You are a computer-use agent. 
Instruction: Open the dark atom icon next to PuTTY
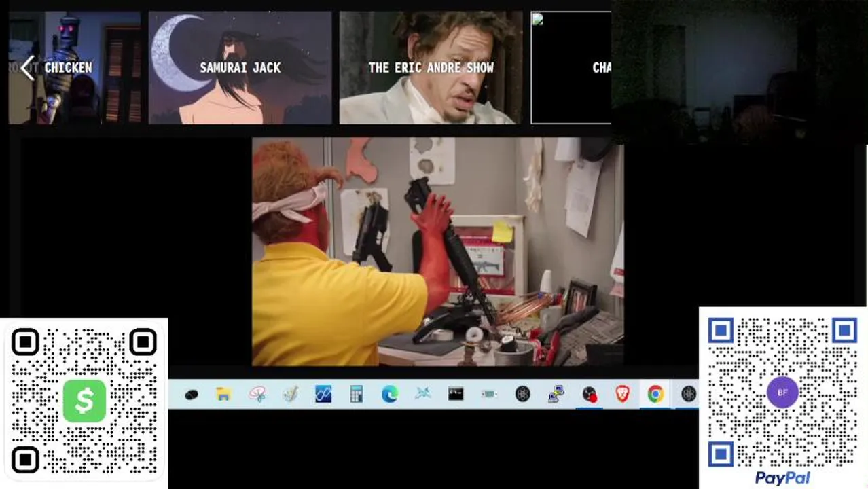[x=522, y=394]
